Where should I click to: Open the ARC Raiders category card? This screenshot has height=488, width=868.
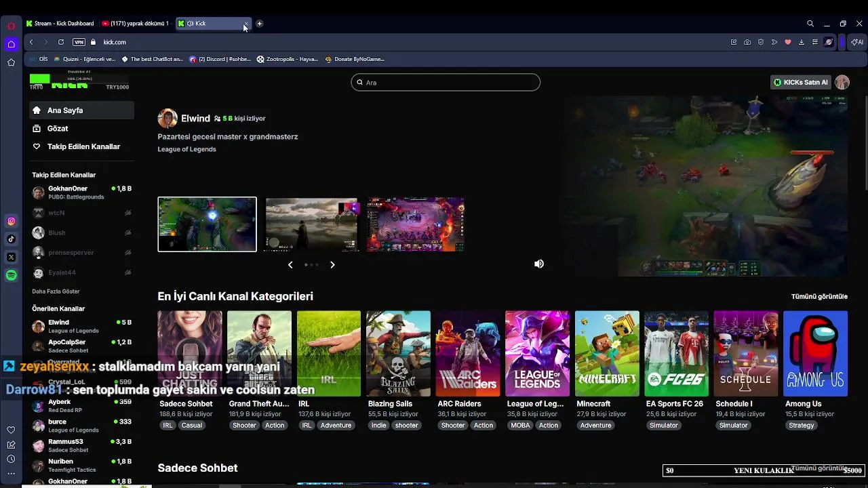(468, 353)
